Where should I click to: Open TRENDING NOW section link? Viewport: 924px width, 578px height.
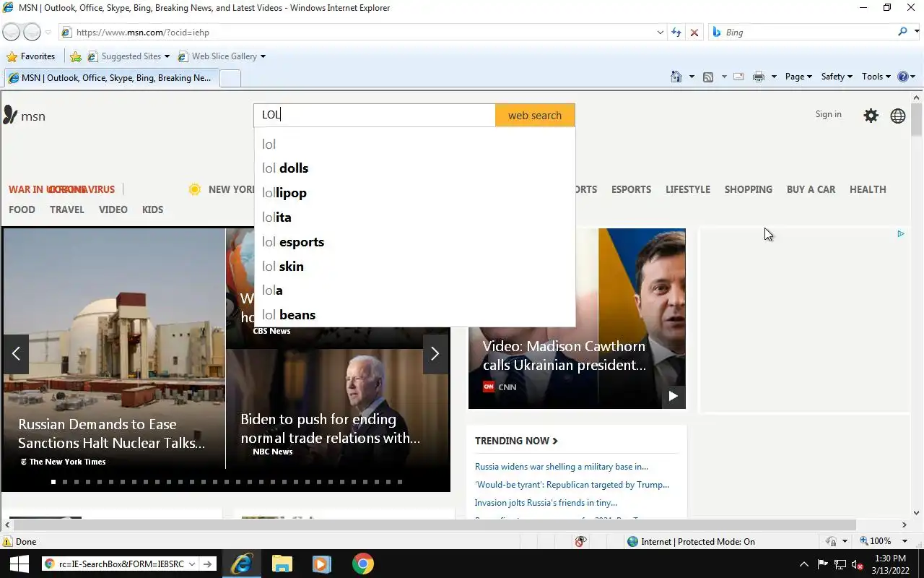coord(516,441)
